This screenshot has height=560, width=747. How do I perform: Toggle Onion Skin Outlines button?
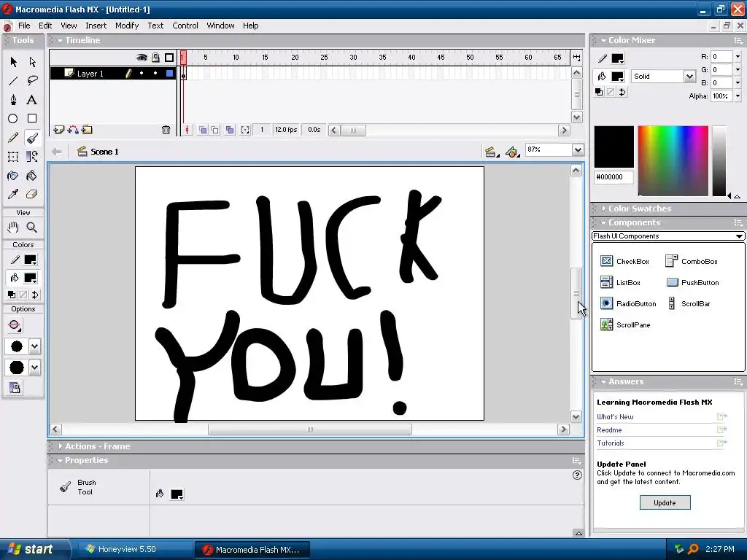click(x=215, y=130)
